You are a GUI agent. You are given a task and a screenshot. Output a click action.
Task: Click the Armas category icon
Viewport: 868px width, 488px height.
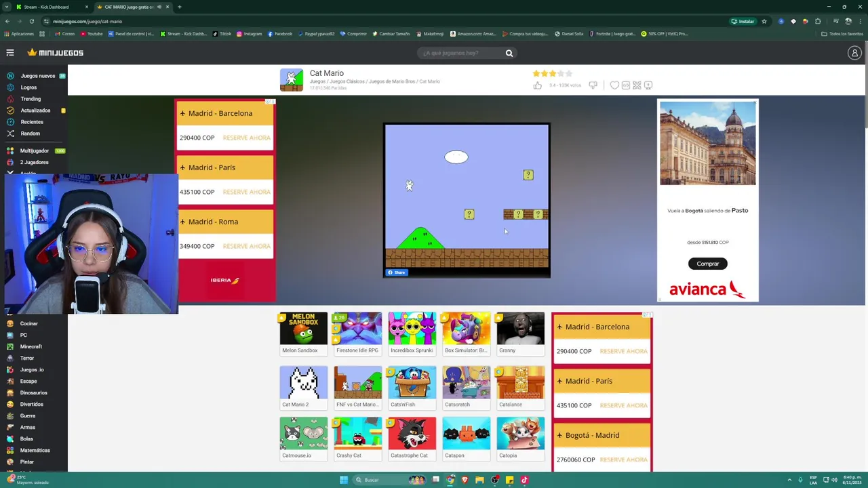click(10, 427)
